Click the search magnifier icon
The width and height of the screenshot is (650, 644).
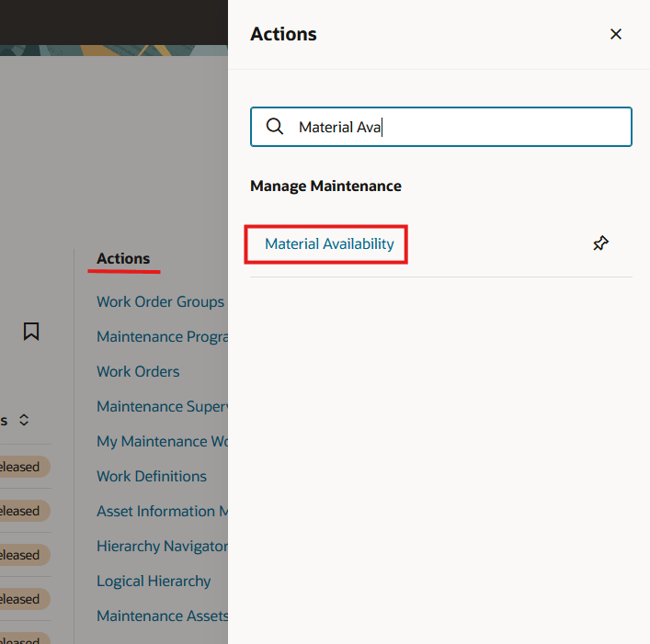coord(274,126)
